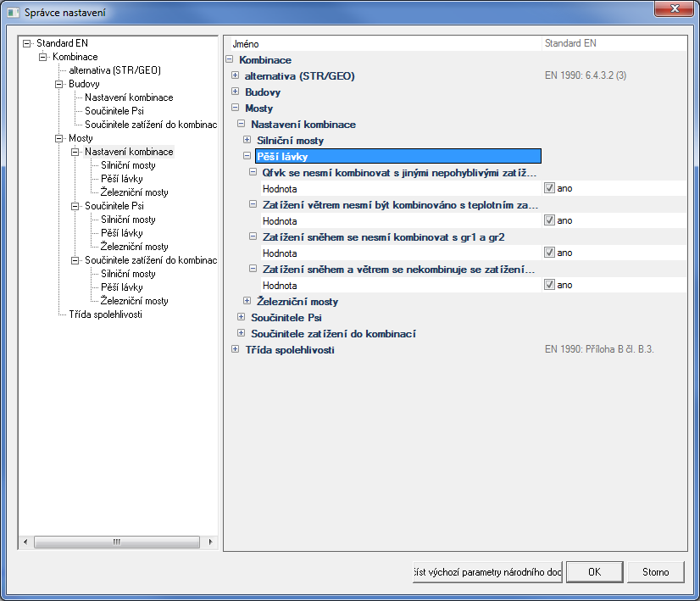This screenshot has width=700, height=601.
Task: Select Silniční mosty under Součinitele Psi tree
Action: [128, 220]
